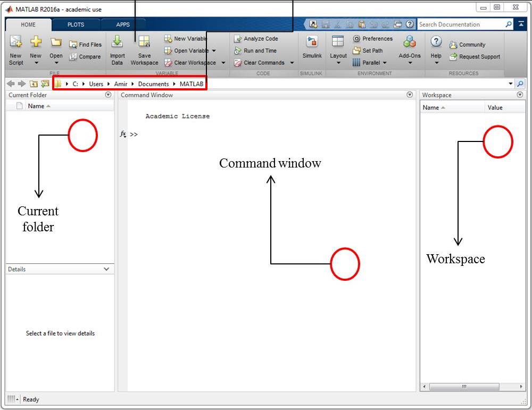Screen dimensions: 532x410
Task: Open Add-Ons
Action: pos(410,50)
